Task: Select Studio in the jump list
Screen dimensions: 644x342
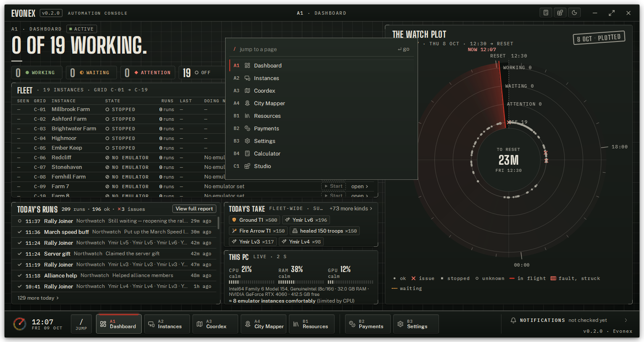Action: click(322, 166)
